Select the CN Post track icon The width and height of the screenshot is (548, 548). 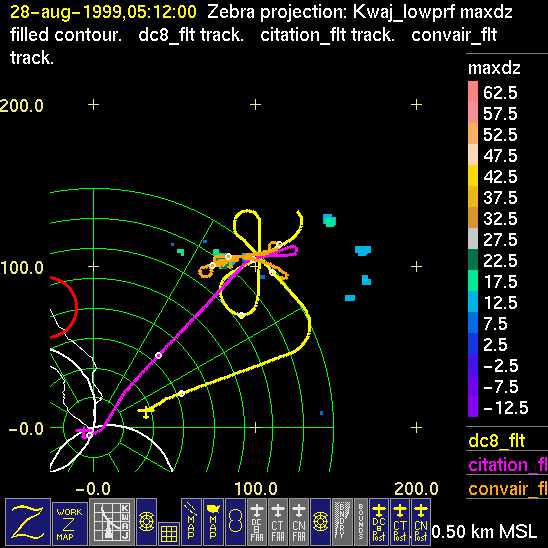coord(421,521)
